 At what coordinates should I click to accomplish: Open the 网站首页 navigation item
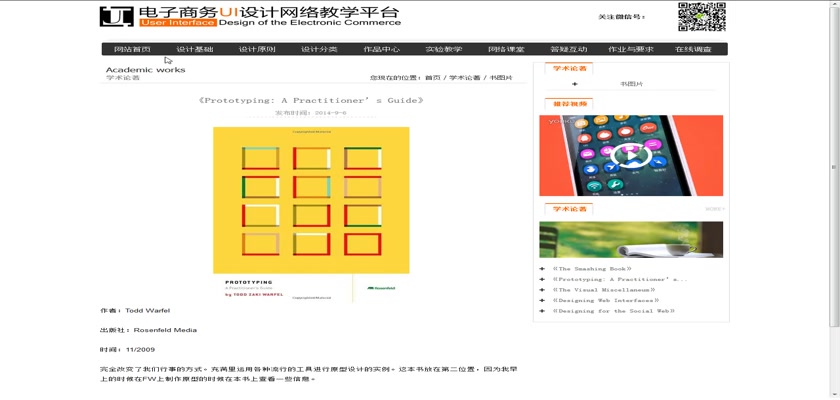point(132,49)
